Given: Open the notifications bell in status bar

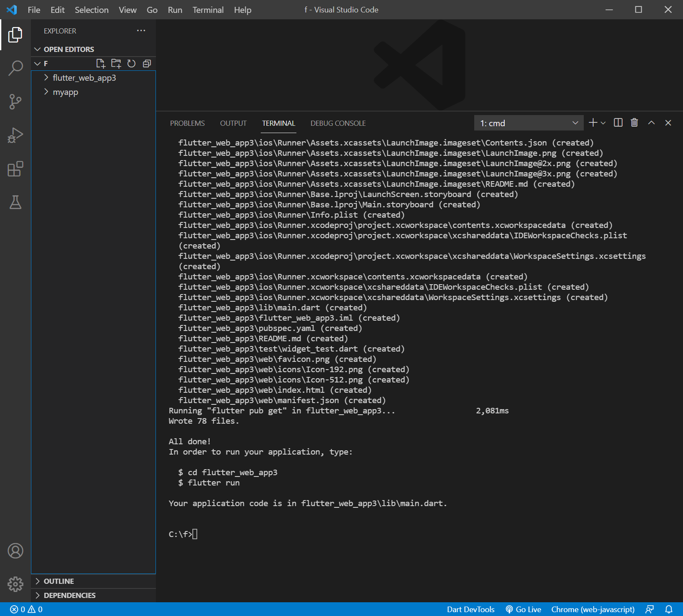Looking at the screenshot, I should pos(669,610).
